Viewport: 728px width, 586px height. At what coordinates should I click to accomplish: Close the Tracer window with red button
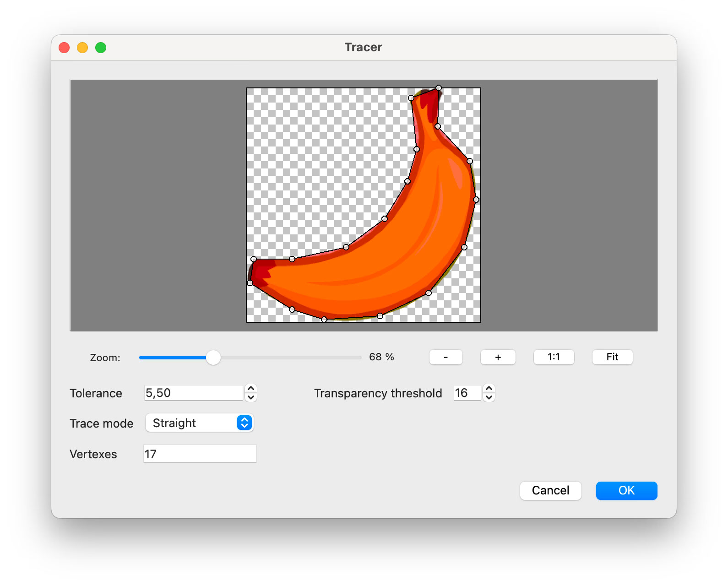click(65, 48)
